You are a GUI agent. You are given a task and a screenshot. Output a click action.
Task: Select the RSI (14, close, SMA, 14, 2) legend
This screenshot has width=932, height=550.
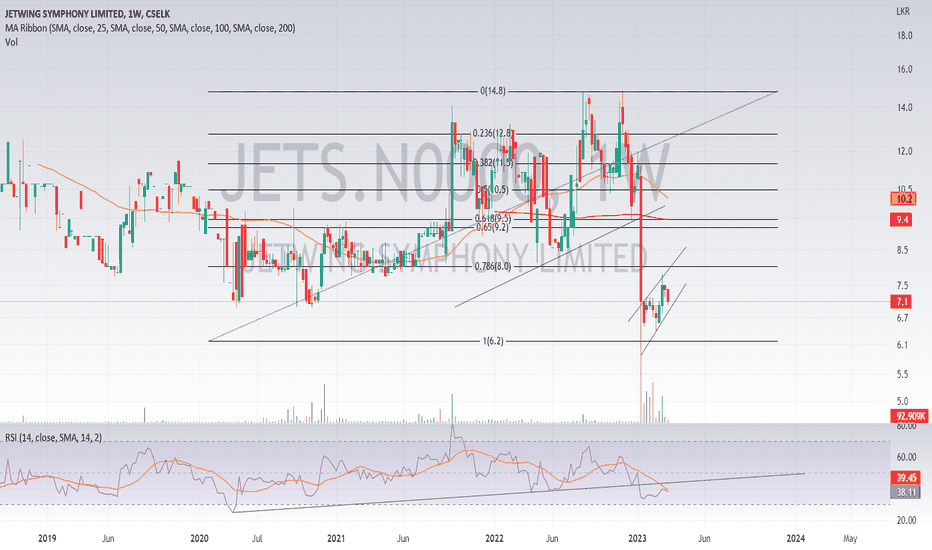pyautogui.click(x=53, y=438)
